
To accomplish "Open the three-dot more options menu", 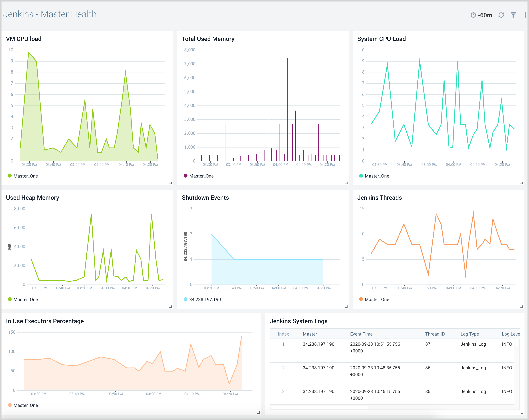I will click(525, 15).
